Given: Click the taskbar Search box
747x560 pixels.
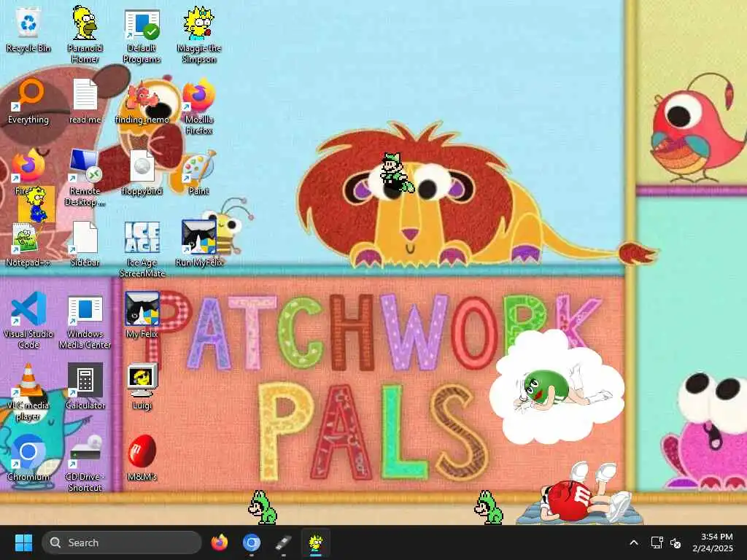Looking at the screenshot, I should coord(122,542).
